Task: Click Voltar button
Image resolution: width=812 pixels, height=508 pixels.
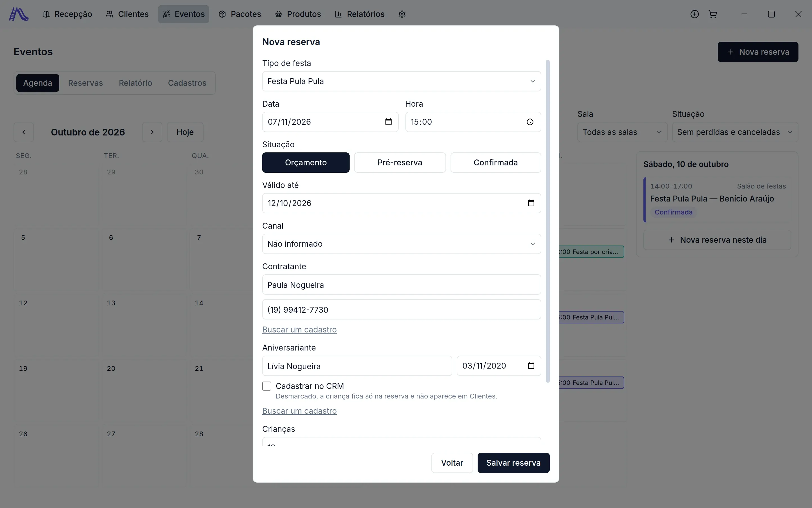Action: (x=452, y=463)
